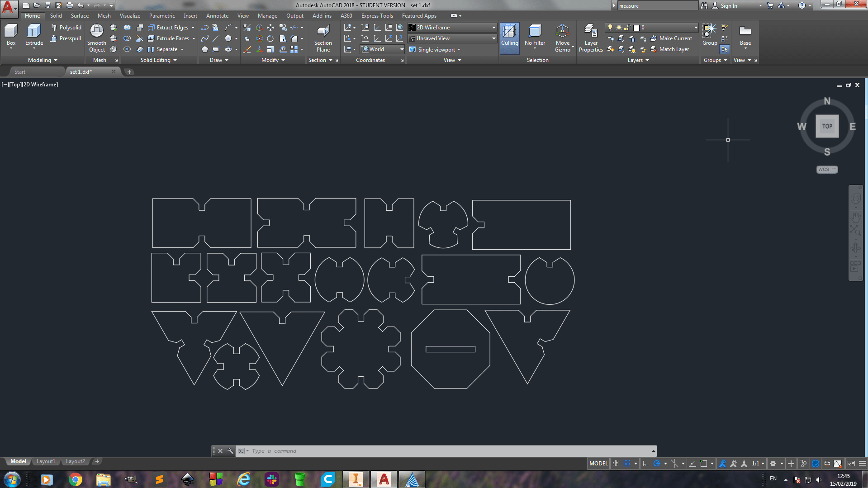The height and width of the screenshot is (488, 868).
Task: Open the Pan hand tool in navigation bar
Action: click(855, 218)
